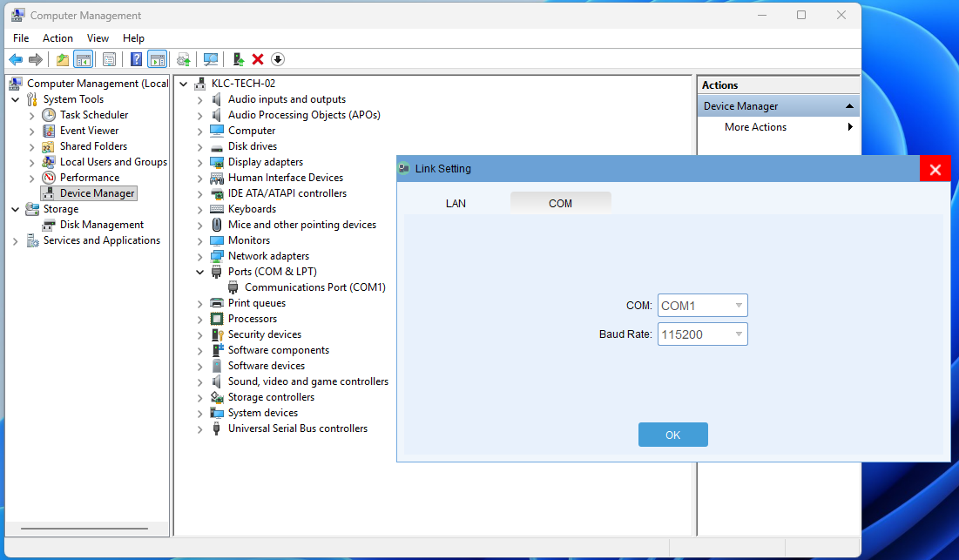
Task: Expand the Services and Applications node
Action: pyautogui.click(x=16, y=241)
